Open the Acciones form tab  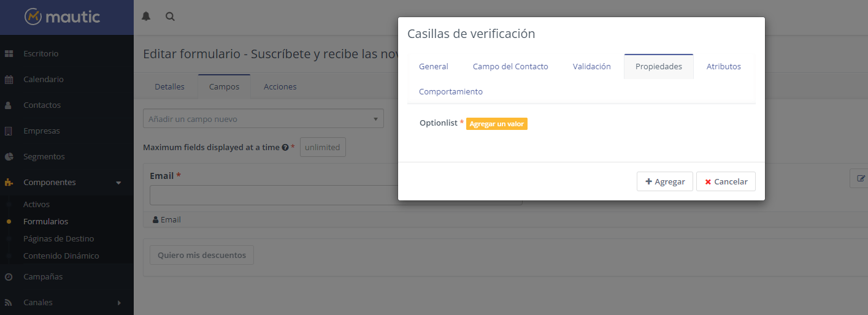click(280, 86)
